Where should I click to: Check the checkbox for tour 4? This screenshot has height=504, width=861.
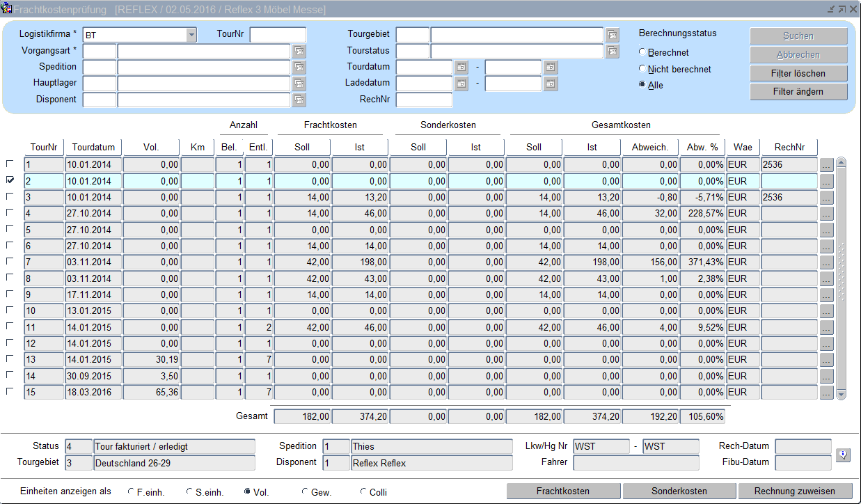pyautogui.click(x=10, y=213)
